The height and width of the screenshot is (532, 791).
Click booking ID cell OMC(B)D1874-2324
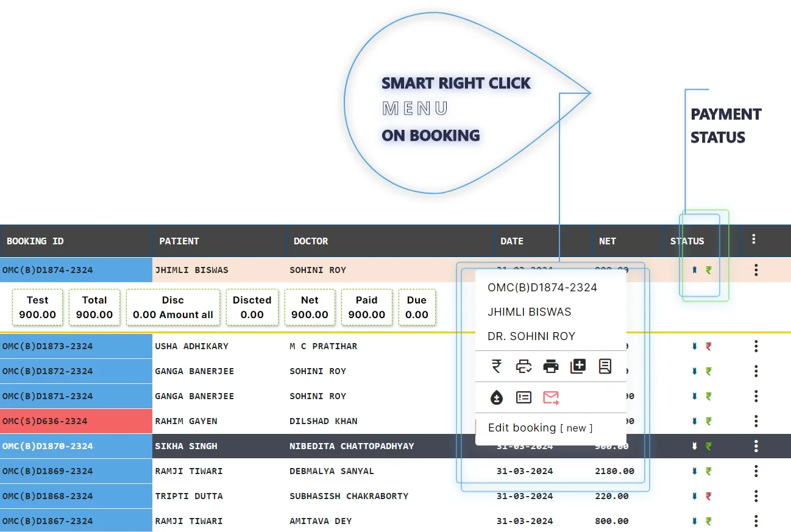(x=76, y=270)
